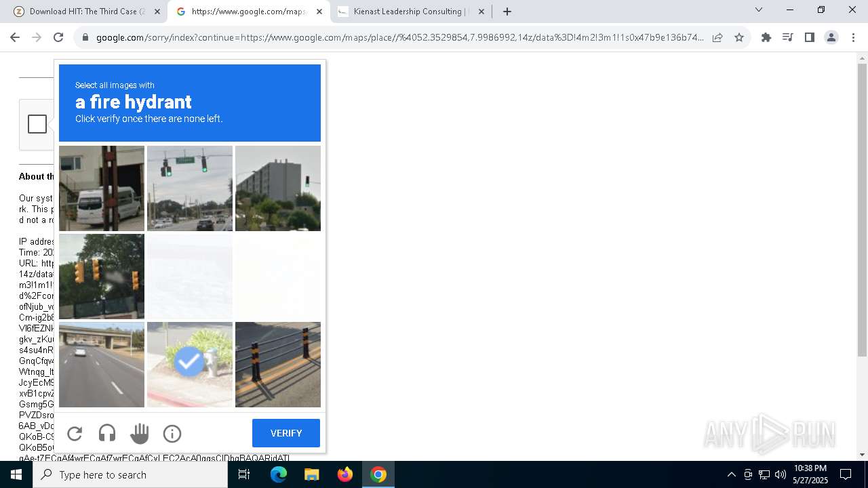Click Chrome icon on taskbar
Screen dimensions: 868x488
(378, 474)
